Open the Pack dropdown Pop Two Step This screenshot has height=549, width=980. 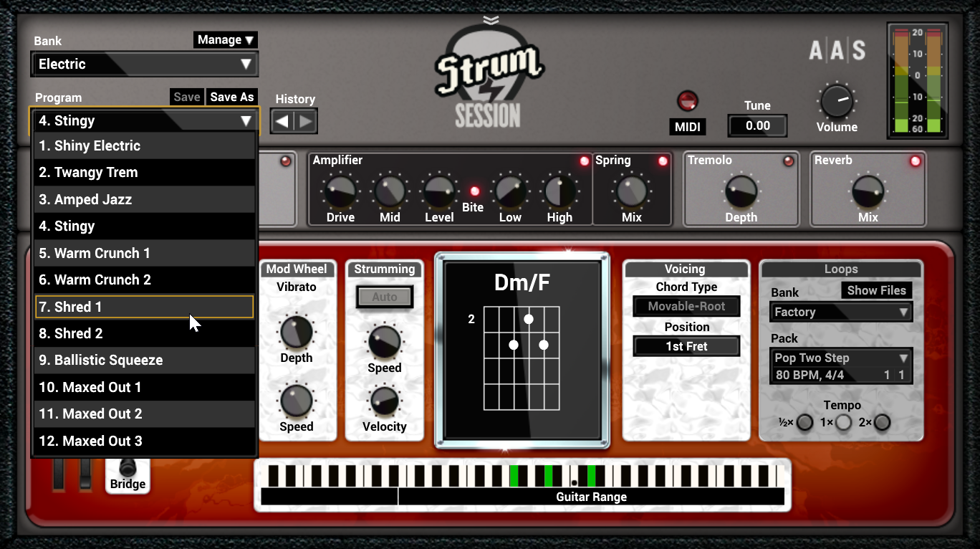pos(841,358)
